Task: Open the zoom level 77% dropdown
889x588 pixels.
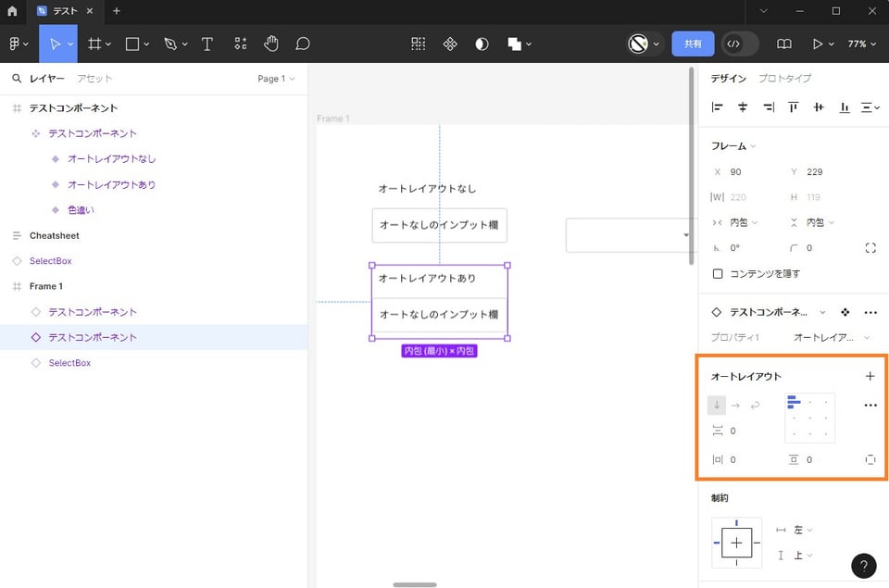Action: (861, 44)
